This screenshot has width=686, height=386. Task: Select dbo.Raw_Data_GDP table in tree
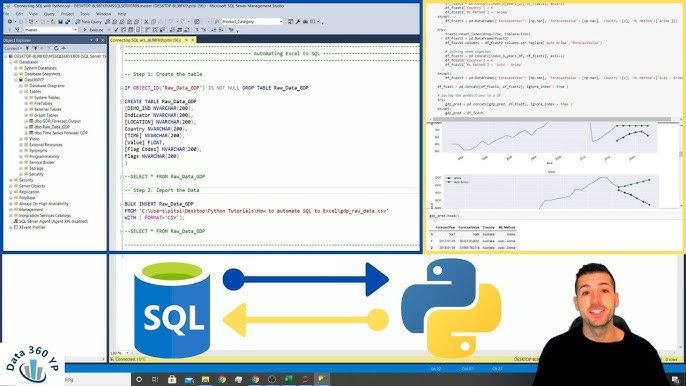[52, 127]
